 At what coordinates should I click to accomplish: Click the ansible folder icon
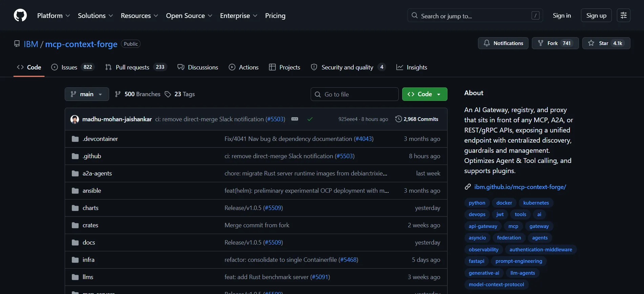[75, 191]
